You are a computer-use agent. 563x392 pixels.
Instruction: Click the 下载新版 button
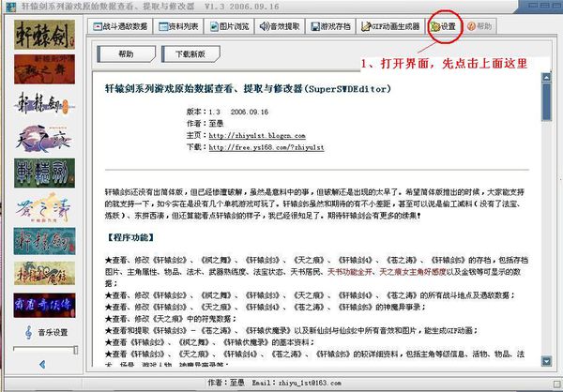(190, 54)
